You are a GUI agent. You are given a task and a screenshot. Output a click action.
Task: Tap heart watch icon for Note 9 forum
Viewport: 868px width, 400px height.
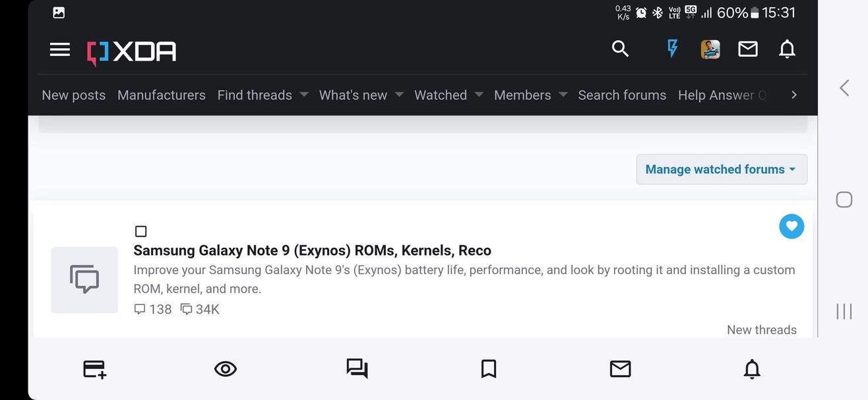point(791,227)
